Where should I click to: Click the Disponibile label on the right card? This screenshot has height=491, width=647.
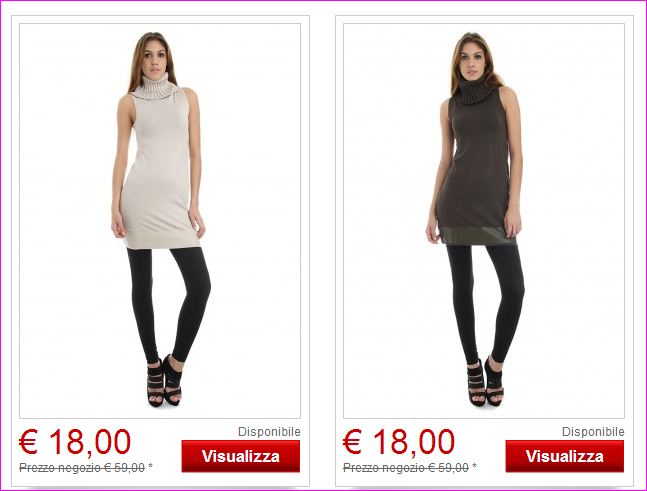(593, 432)
